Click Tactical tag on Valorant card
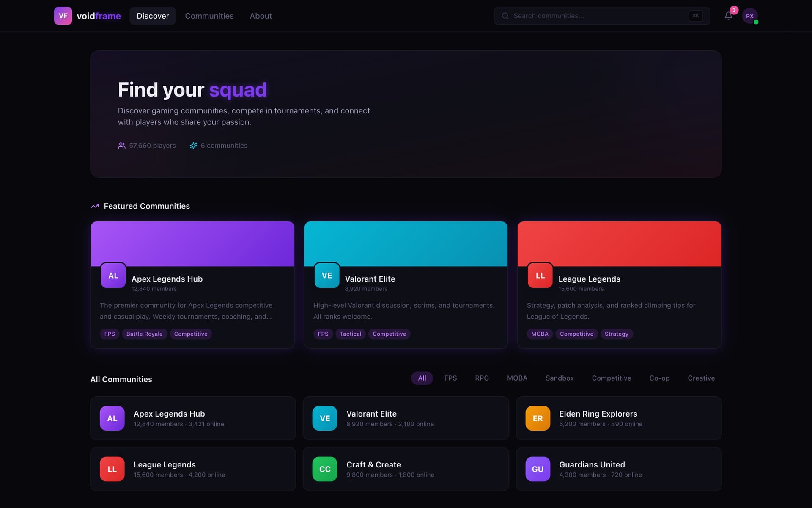Image resolution: width=812 pixels, height=508 pixels. point(351,334)
